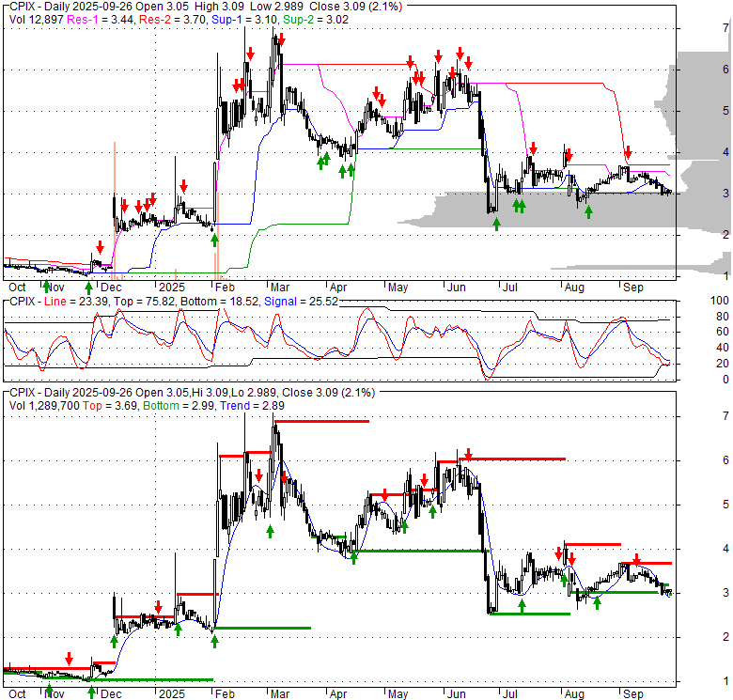This screenshot has height=700, width=733.
Task: Click the 7 price label on the top chart
Action: tap(725, 28)
